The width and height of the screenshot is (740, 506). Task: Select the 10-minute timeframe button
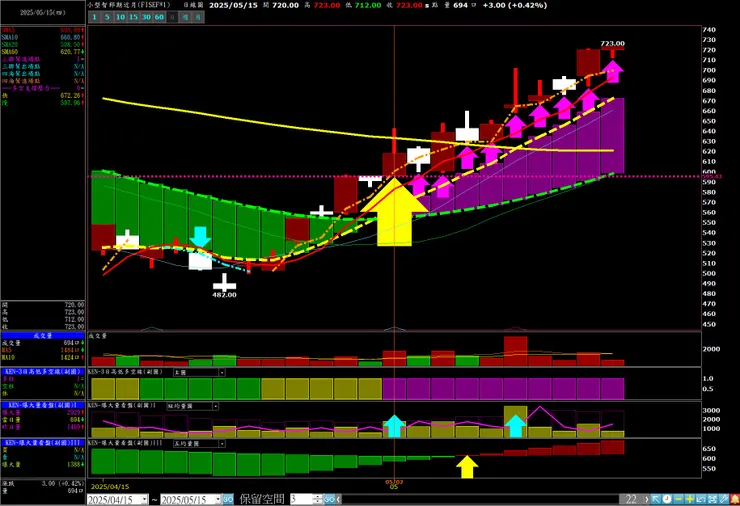point(120,17)
